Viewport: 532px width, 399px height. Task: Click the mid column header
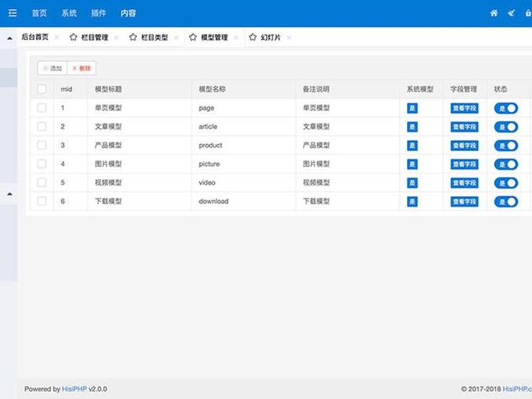click(x=66, y=89)
